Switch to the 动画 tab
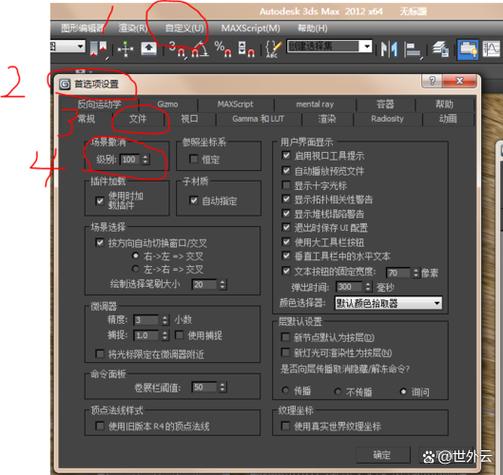The width and height of the screenshot is (503, 475). pos(448,119)
